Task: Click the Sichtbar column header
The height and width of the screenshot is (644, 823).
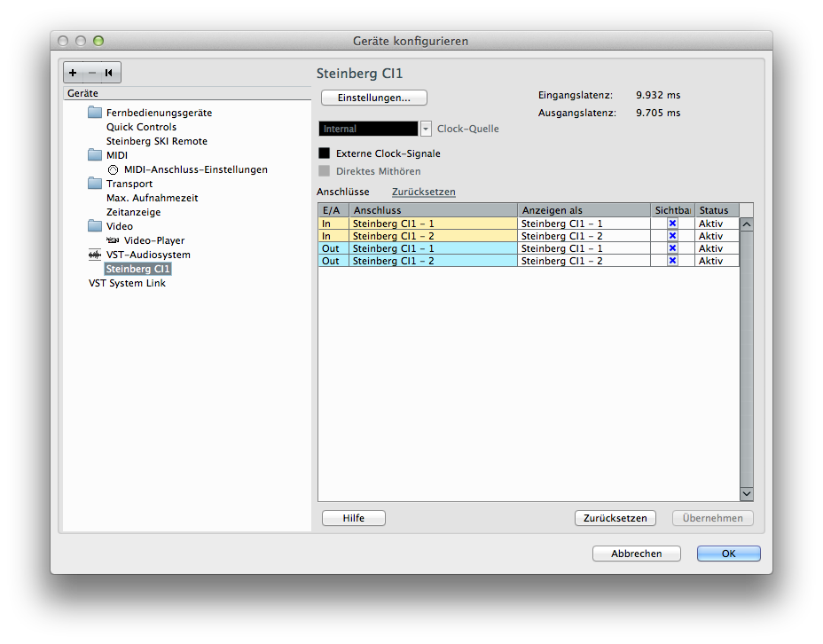Action: click(x=673, y=210)
